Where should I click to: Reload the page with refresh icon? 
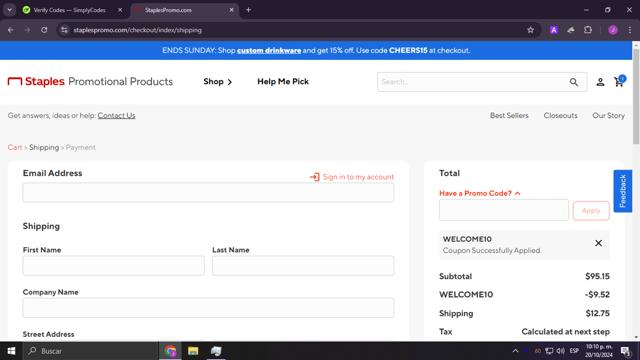(x=44, y=30)
